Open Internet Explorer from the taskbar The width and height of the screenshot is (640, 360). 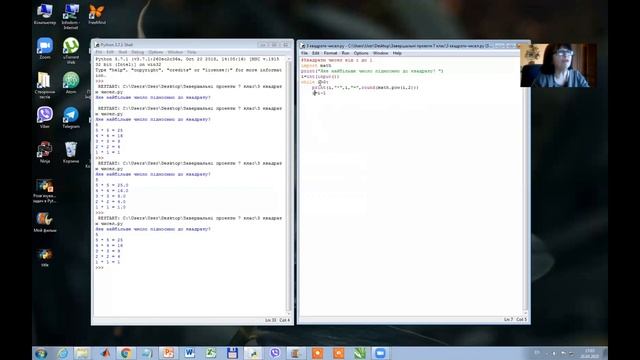tap(62, 353)
